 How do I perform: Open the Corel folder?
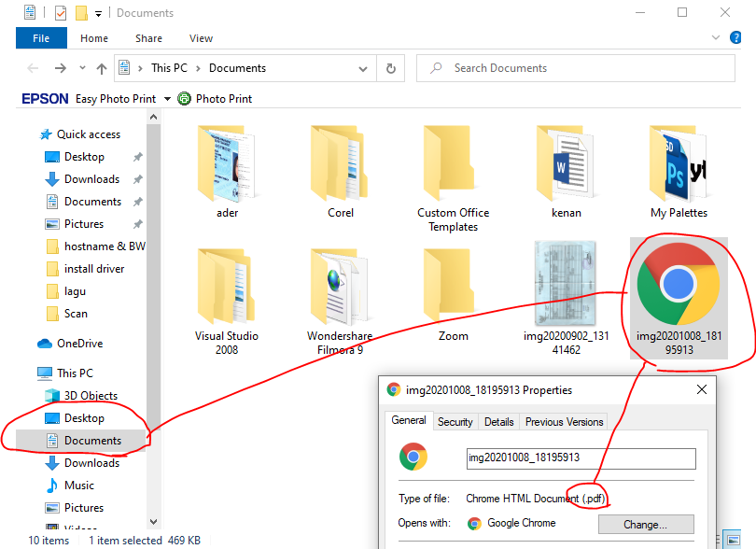coord(341,171)
